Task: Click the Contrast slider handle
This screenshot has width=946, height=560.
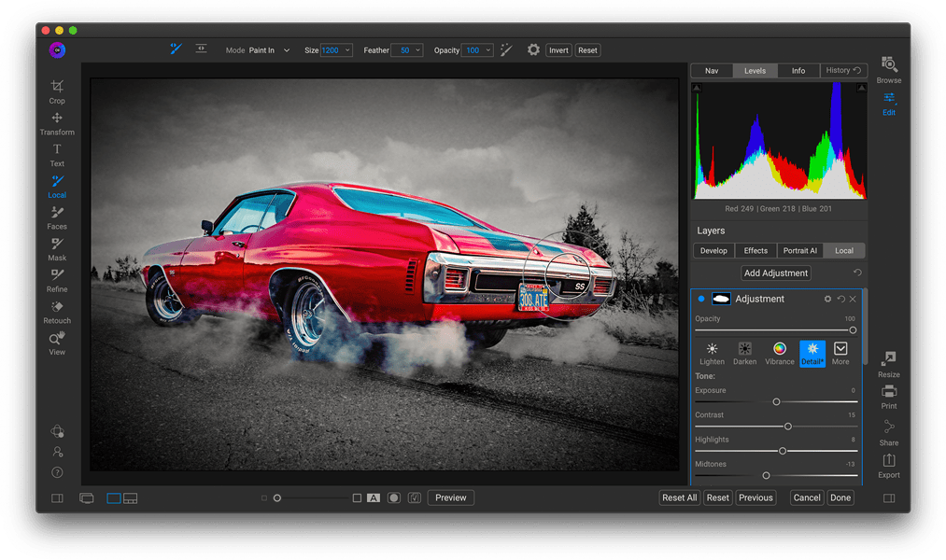Action: (788, 427)
